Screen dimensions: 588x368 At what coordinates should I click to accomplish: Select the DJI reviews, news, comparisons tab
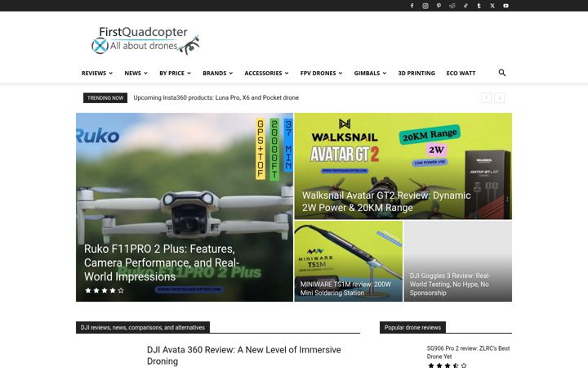(x=143, y=327)
